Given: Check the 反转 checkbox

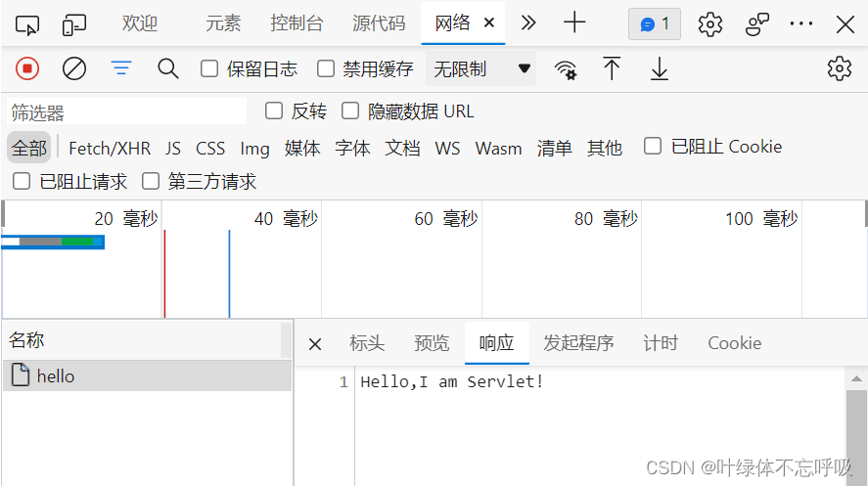Looking at the screenshot, I should pyautogui.click(x=273, y=110).
